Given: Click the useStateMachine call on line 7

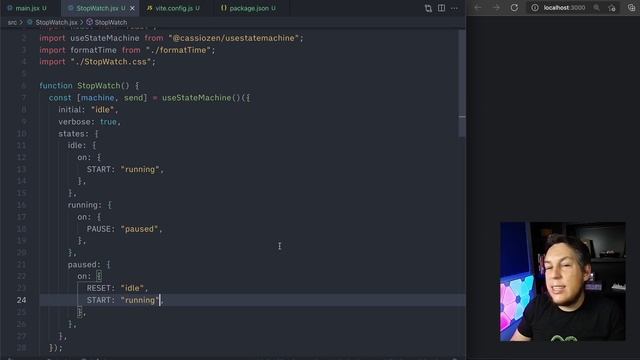Looking at the screenshot, I should pyautogui.click(x=197, y=98).
